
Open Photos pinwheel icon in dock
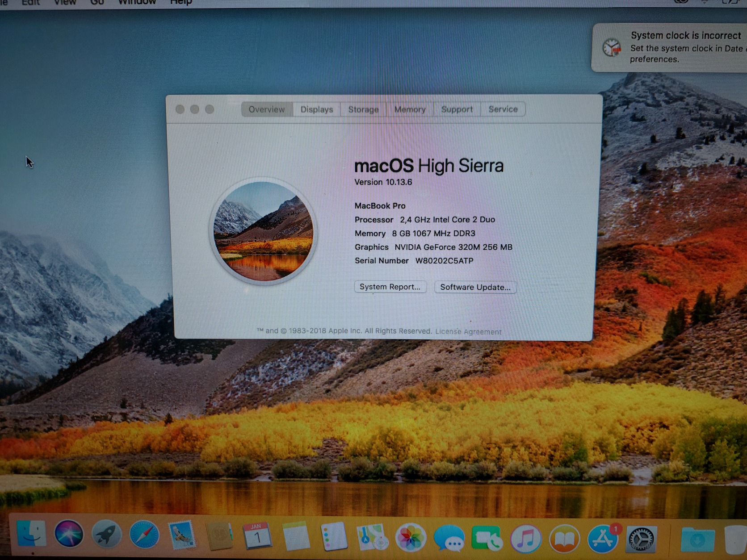411,537
